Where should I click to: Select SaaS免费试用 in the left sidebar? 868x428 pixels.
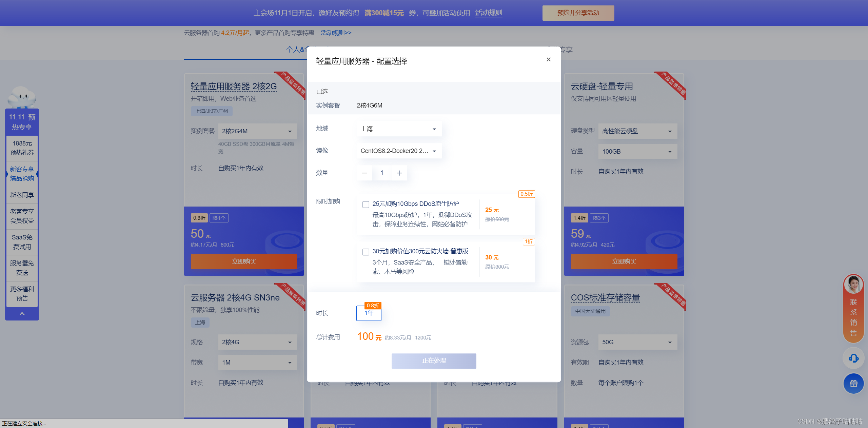[x=22, y=241]
